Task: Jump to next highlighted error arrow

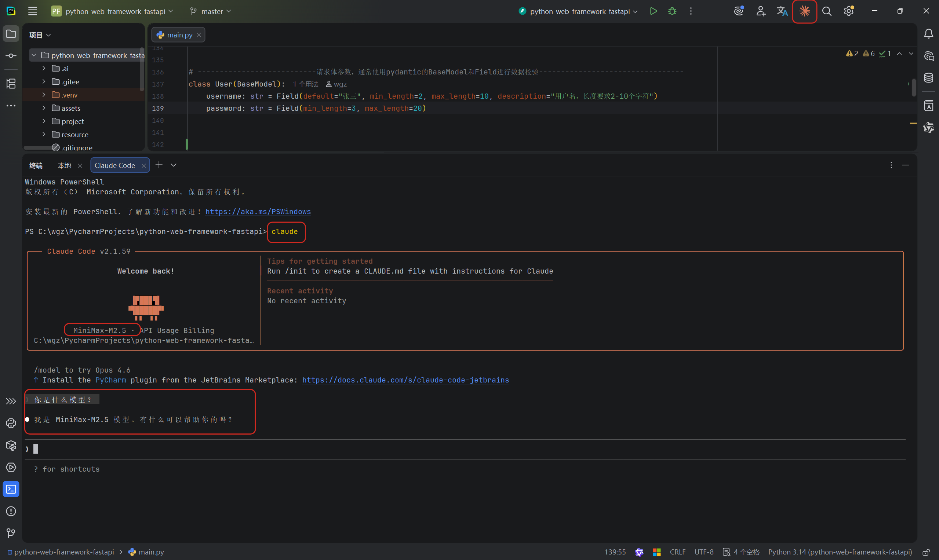Action: pyautogui.click(x=911, y=54)
